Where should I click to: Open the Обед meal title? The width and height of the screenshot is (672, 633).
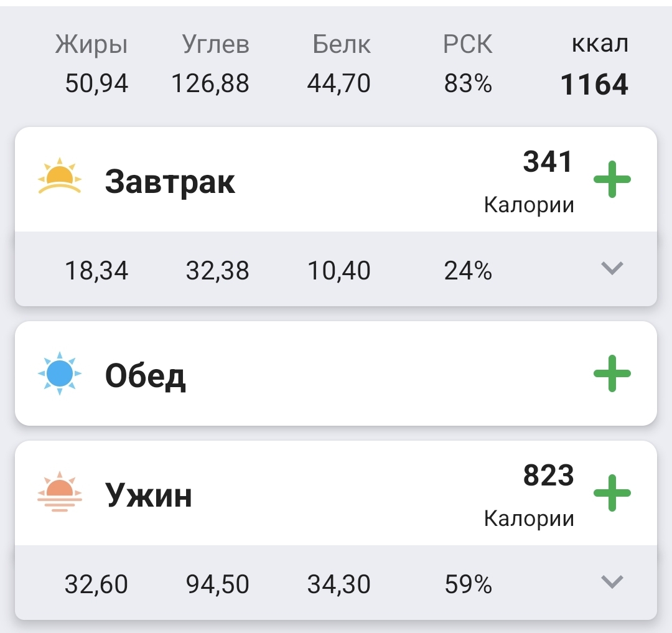click(x=145, y=375)
